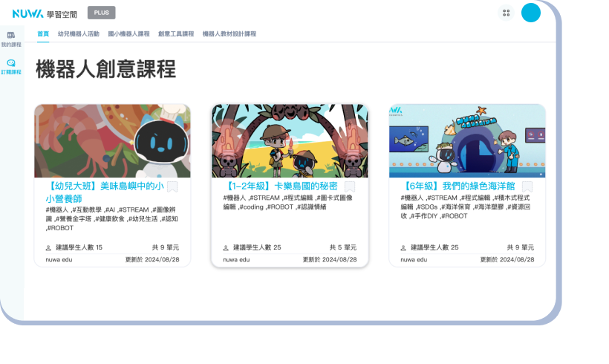
Task: Open the 【幼兒大班】美味島嶼中的小小營養師 title link
Action: tap(105, 192)
